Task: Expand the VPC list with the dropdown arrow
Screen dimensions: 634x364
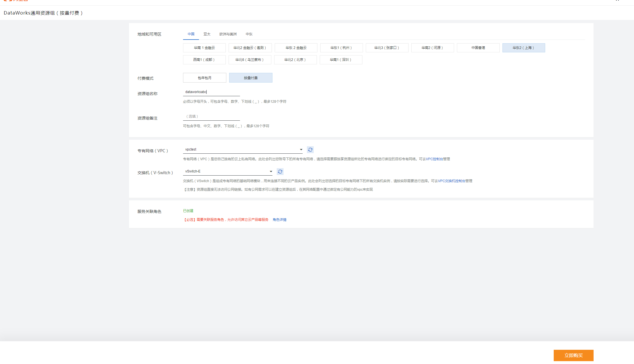Action: point(301,149)
